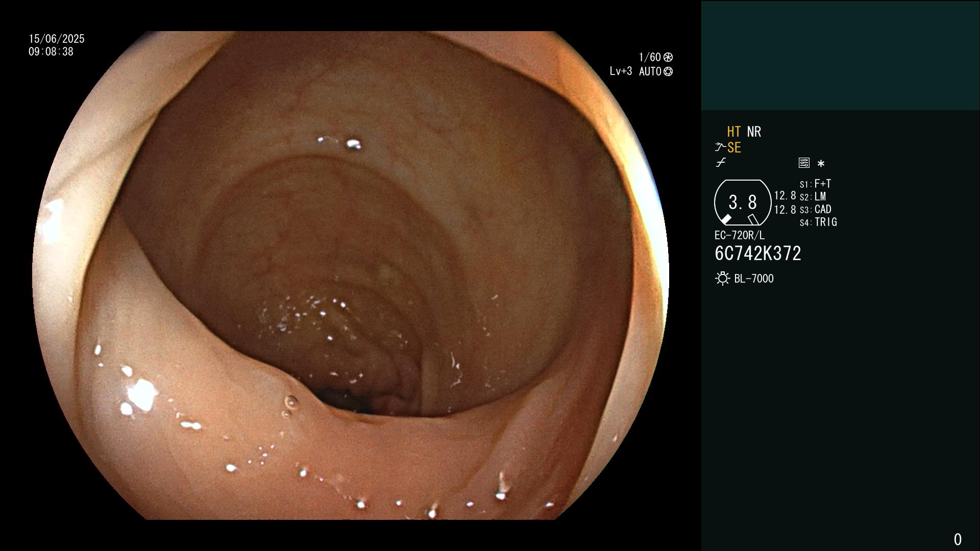Image resolution: width=980 pixels, height=551 pixels.
Task: Click the upper 12.8 diameter value
Action: click(785, 196)
